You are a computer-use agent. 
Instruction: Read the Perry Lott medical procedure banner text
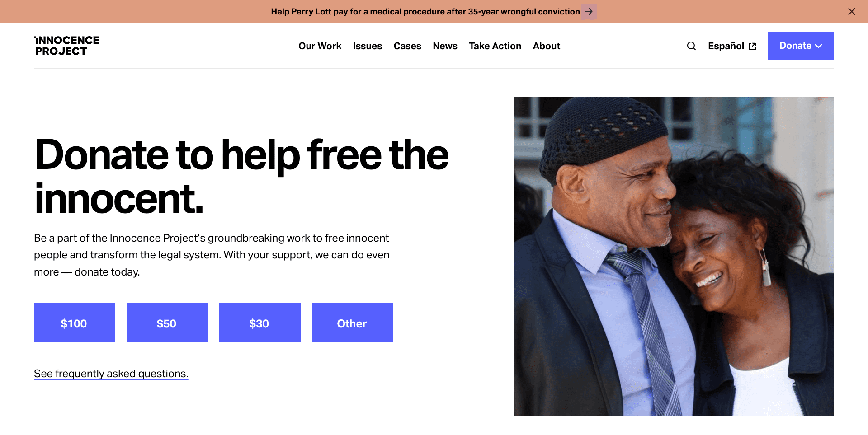click(x=425, y=12)
